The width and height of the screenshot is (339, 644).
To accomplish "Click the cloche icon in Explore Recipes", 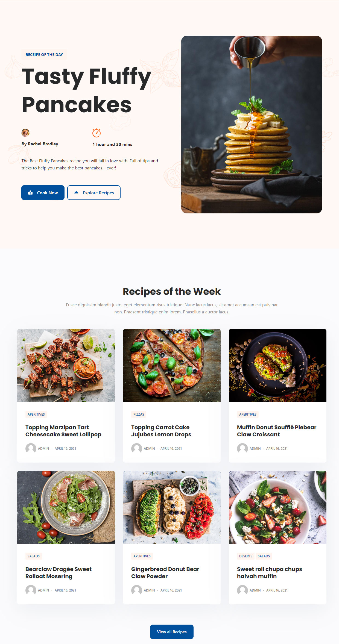I will [x=76, y=193].
